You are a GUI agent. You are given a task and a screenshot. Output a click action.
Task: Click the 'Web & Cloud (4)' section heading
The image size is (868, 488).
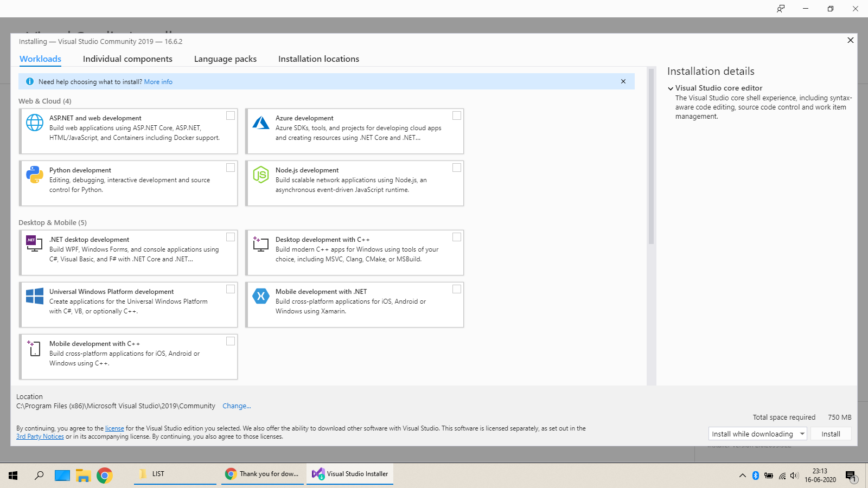point(45,101)
